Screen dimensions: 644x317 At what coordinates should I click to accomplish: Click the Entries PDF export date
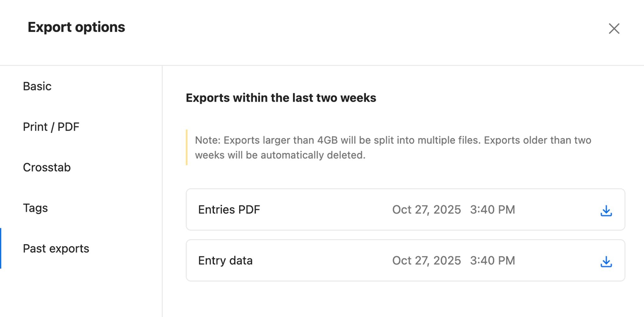click(x=426, y=209)
